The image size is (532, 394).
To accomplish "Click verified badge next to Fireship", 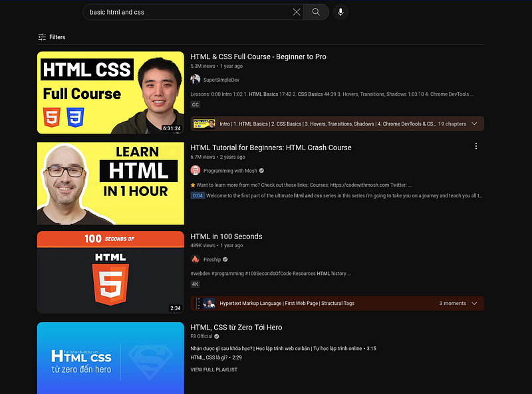I will 225,260.
